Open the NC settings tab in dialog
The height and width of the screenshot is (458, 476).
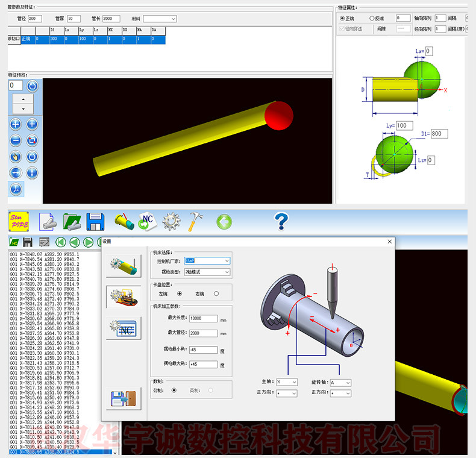click(123, 329)
